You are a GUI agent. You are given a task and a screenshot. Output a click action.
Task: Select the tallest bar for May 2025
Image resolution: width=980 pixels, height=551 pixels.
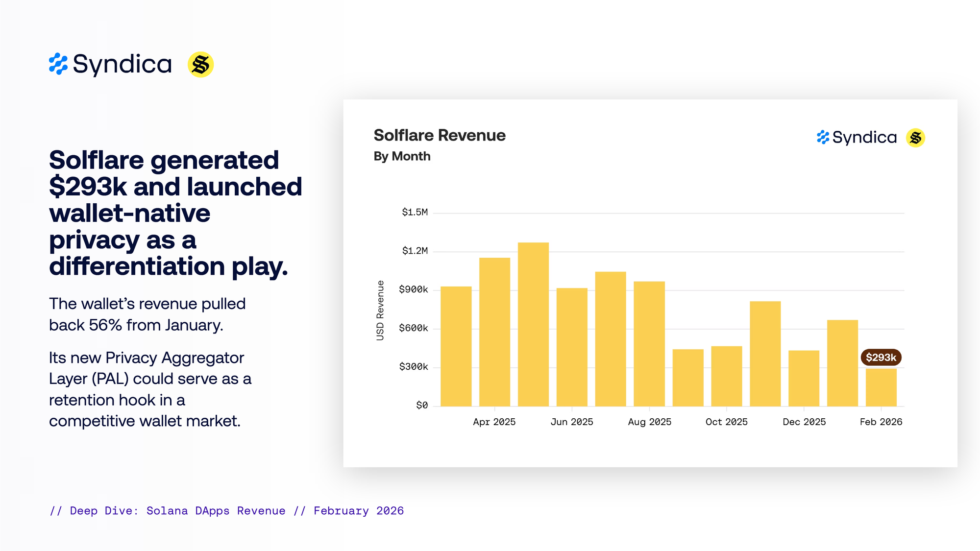tap(533, 324)
